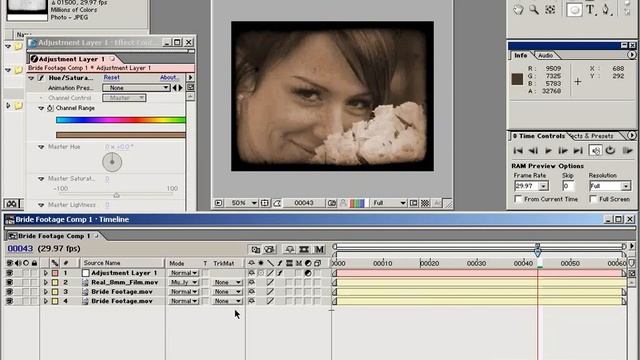Open the Frame Rate 29.97 dropdown
640x360 pixels.
pos(543,186)
